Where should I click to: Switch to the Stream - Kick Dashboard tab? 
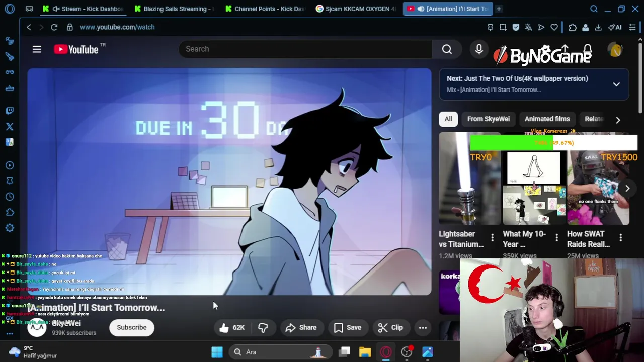pos(83,9)
